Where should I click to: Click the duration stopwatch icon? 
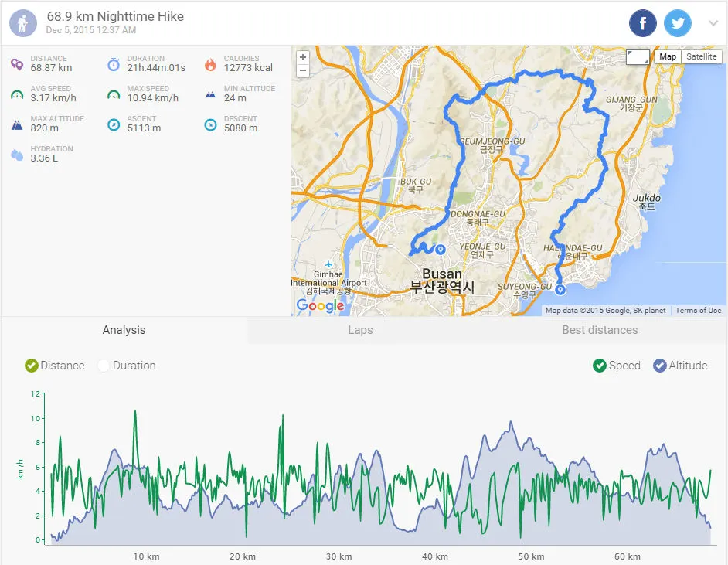point(114,64)
